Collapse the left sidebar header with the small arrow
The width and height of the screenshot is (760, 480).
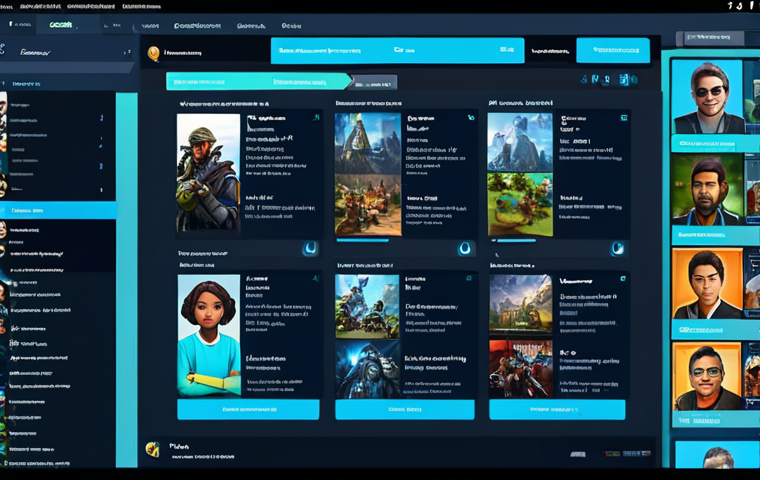127,52
